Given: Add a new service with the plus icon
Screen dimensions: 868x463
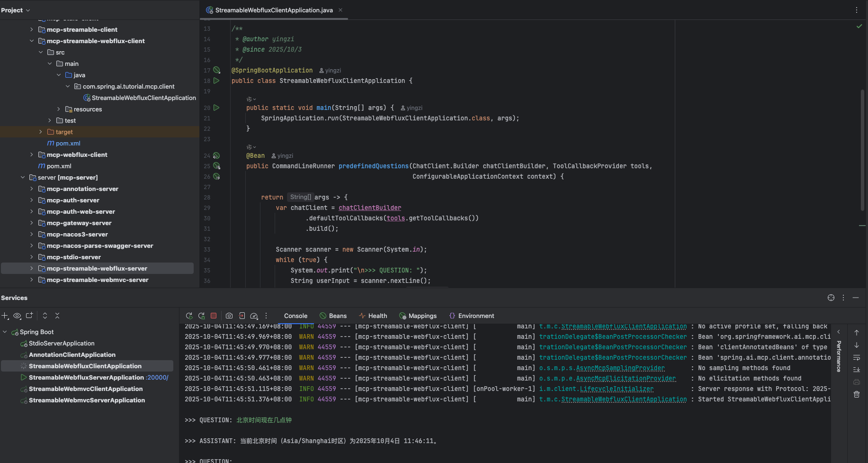Looking at the screenshot, I should pyautogui.click(x=5, y=315).
